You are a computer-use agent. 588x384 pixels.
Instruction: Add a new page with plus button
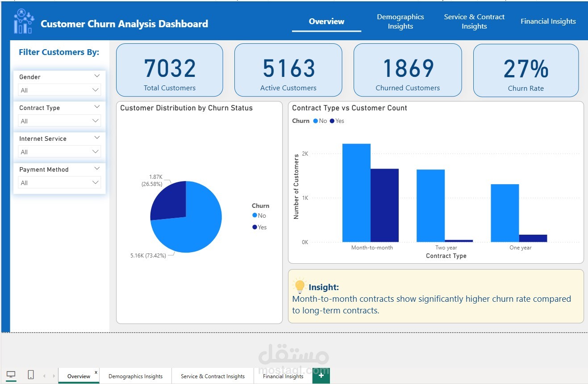coord(321,376)
